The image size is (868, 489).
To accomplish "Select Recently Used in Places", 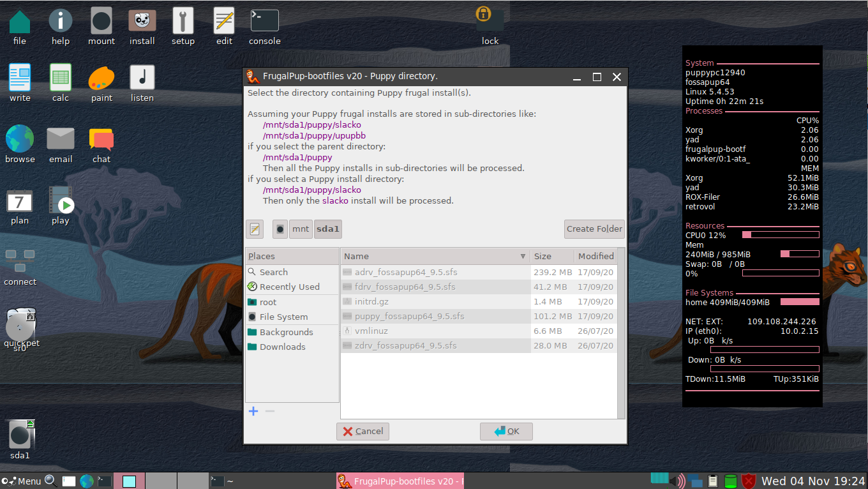I will 292,287.
